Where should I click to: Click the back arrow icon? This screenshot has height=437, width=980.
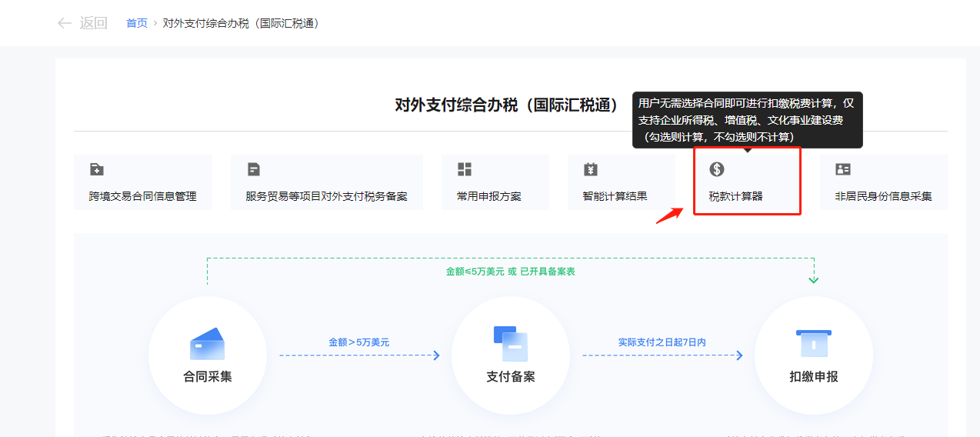[64, 23]
